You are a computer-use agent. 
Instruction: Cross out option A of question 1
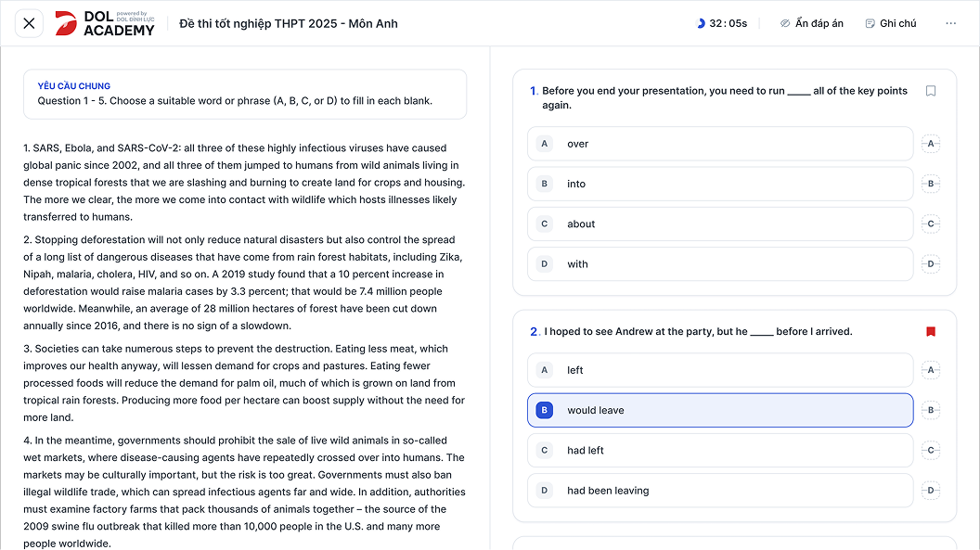click(x=931, y=144)
